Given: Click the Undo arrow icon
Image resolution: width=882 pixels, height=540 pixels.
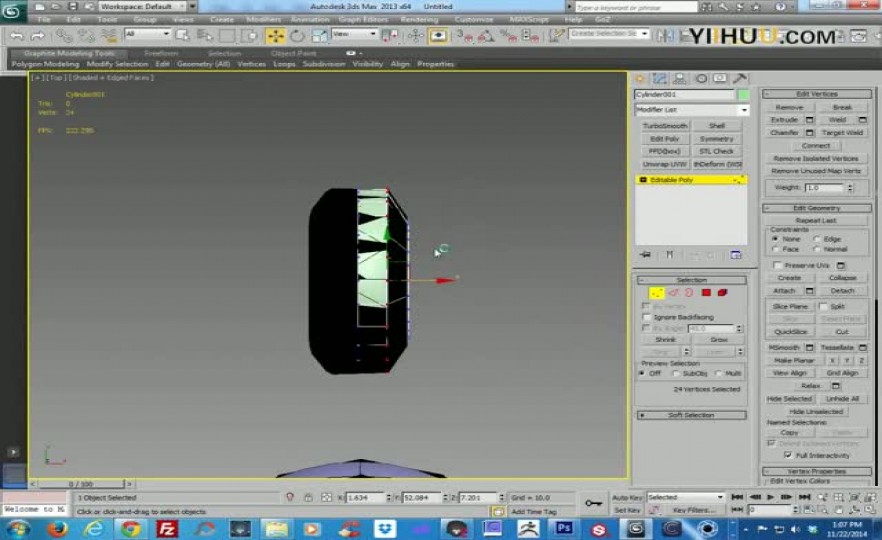Looking at the screenshot, I should click(x=17, y=36).
